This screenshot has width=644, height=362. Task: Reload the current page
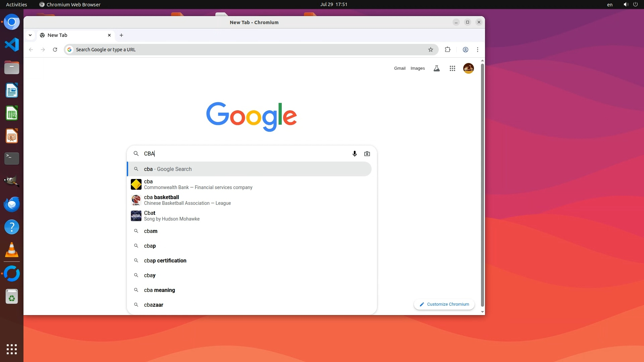tap(55, 50)
